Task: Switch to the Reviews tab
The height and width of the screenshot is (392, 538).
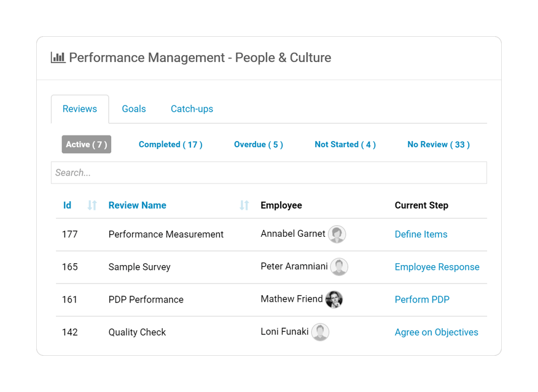Action: click(80, 109)
